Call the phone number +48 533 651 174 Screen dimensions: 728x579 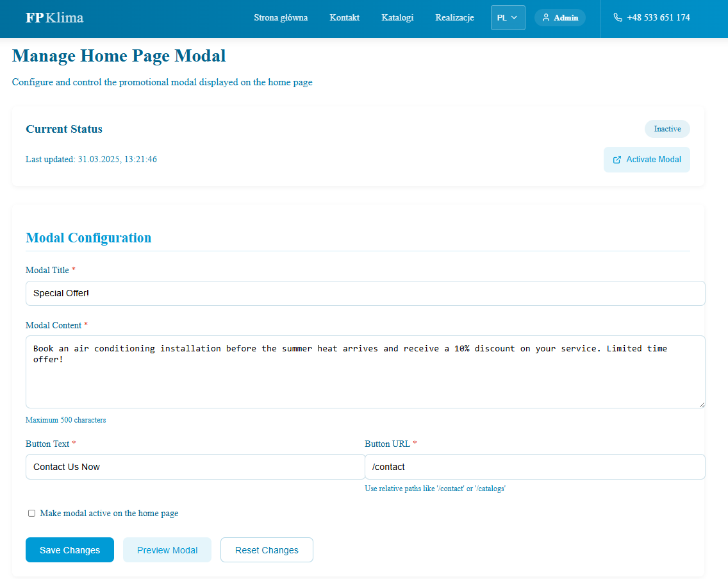tap(658, 17)
